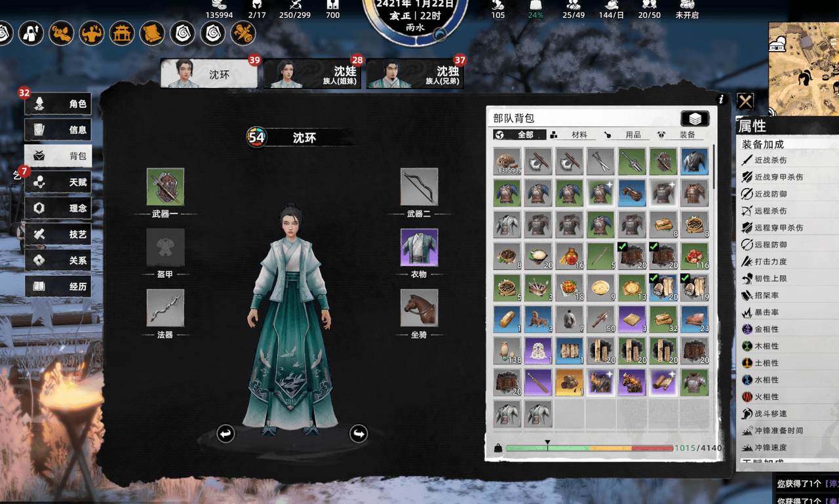The width and height of the screenshot is (839, 504).
Task: Select the coin item labeled 13.59万
Action: pyautogui.click(x=507, y=161)
